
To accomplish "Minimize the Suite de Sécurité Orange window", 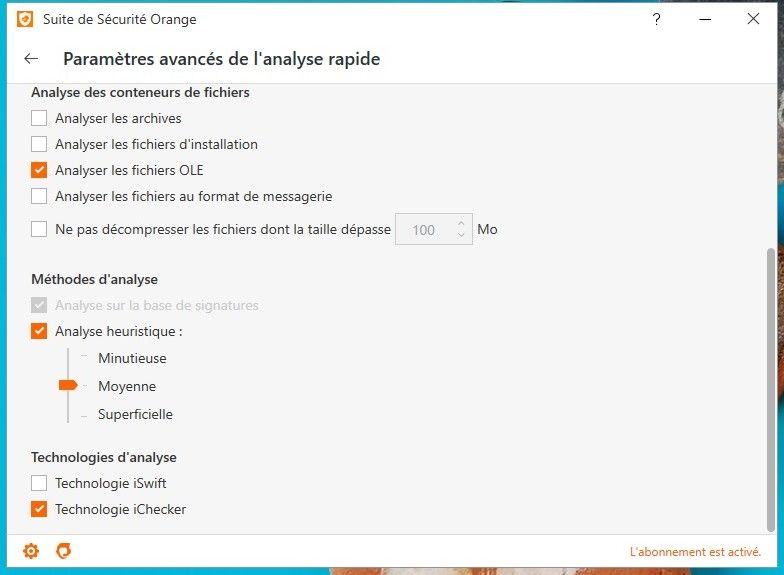I will tap(705, 19).
